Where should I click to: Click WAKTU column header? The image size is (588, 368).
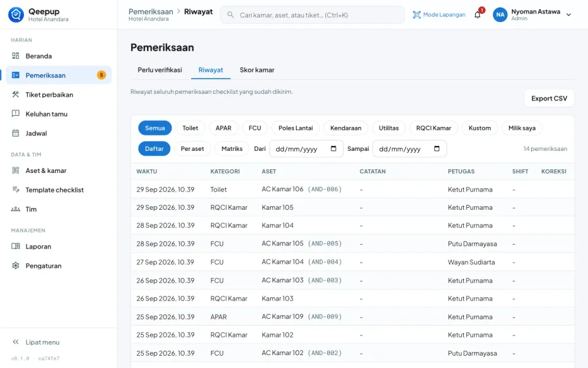146,171
